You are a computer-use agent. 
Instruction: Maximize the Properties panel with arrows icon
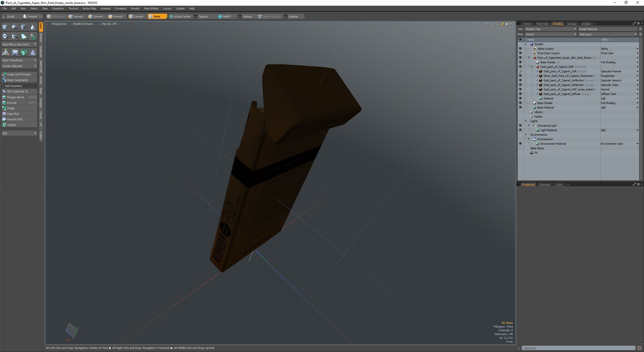[x=634, y=184]
